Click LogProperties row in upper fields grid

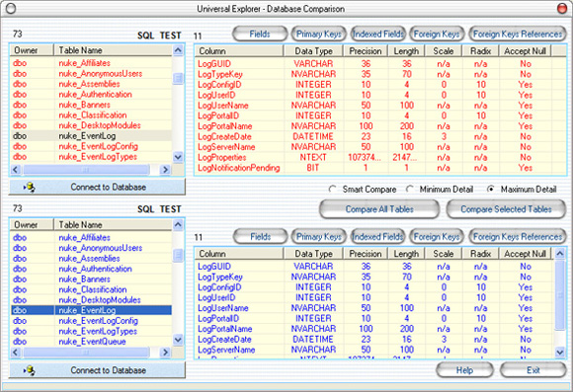point(374,157)
